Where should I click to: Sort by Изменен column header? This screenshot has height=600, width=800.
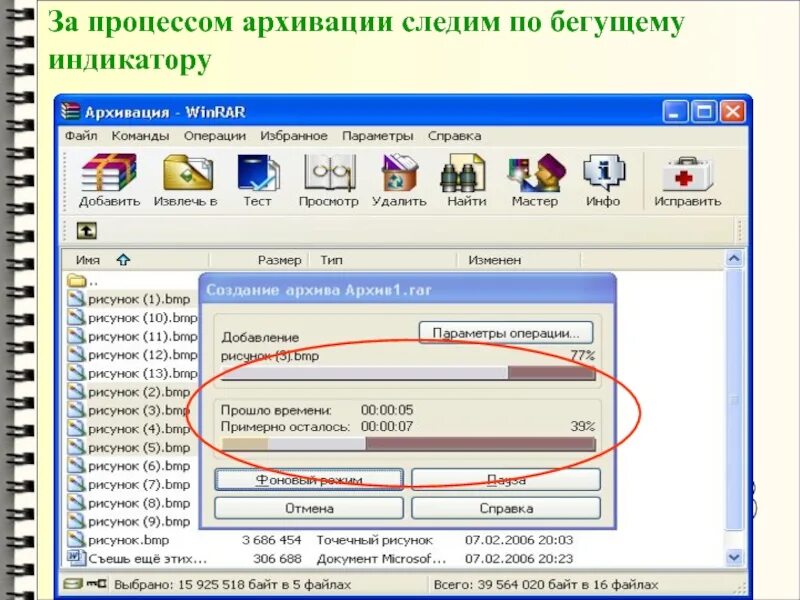pos(519,260)
